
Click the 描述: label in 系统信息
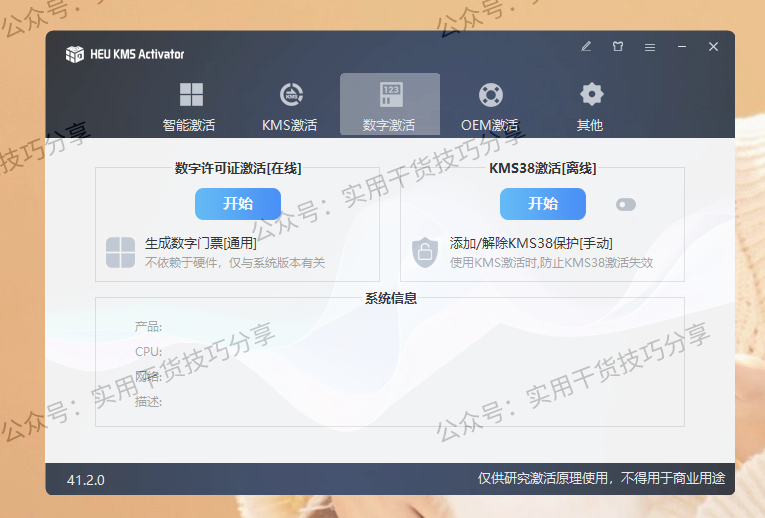148,402
